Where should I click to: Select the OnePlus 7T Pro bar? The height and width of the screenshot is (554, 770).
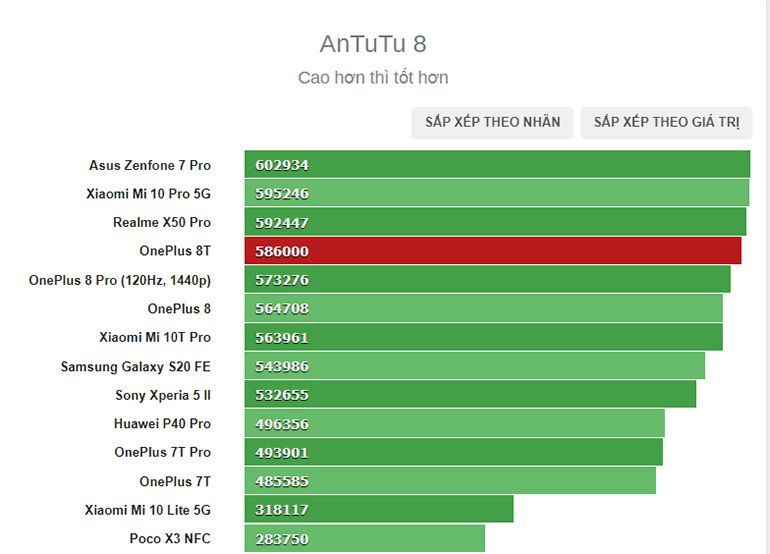coord(453,452)
